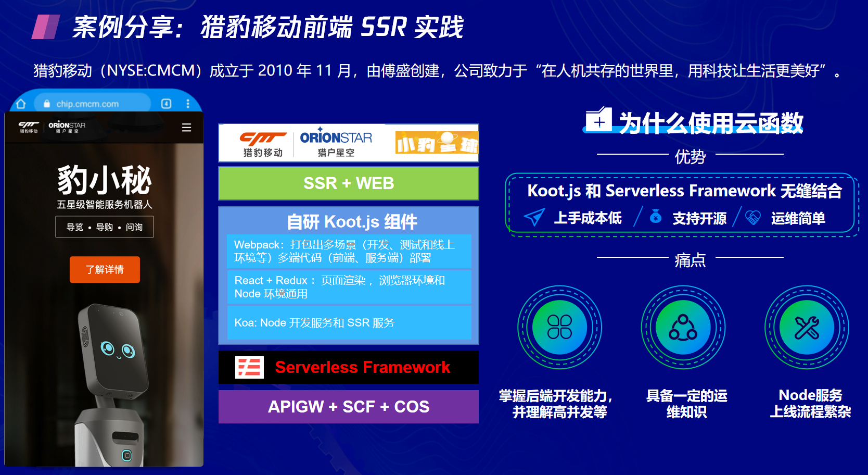Select the purple APIGW + SCF + COS block
868x475 pixels.
click(349, 407)
